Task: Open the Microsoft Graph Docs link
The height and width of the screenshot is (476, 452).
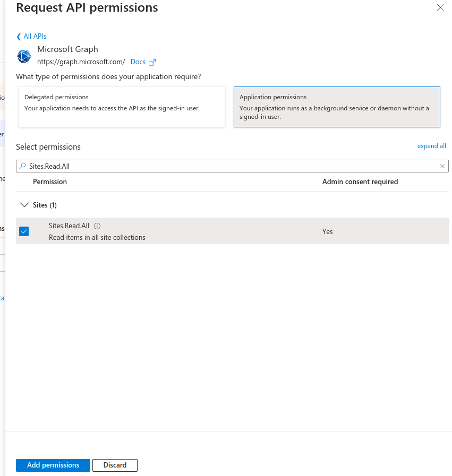Action: (x=138, y=62)
